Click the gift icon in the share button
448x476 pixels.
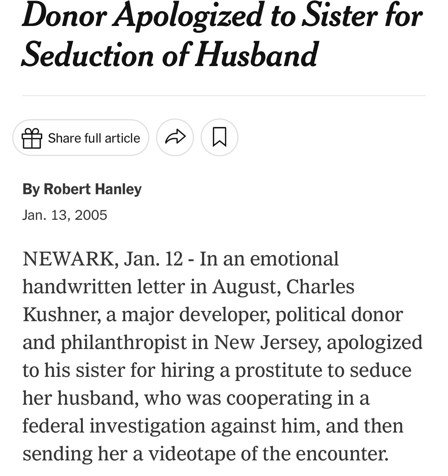[x=32, y=138]
